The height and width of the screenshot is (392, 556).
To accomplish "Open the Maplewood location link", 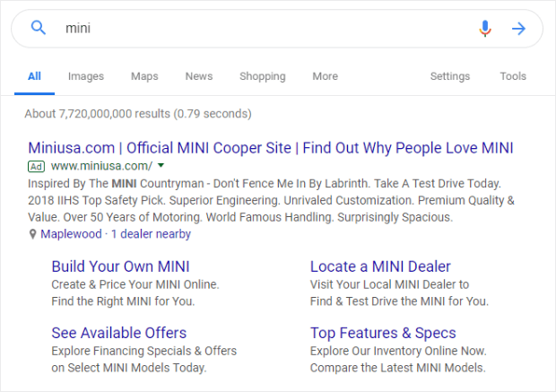I will [x=71, y=234].
